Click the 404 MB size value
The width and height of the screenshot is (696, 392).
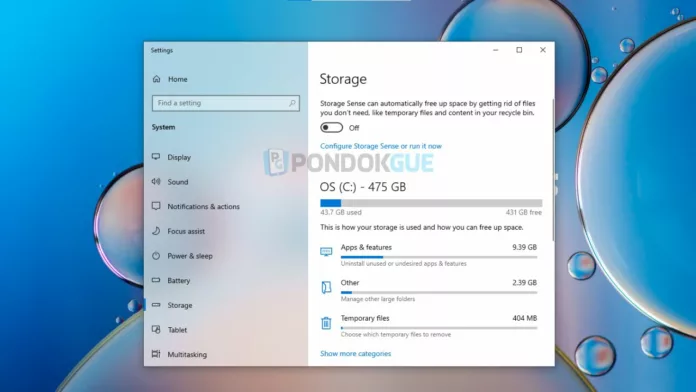[x=525, y=318]
